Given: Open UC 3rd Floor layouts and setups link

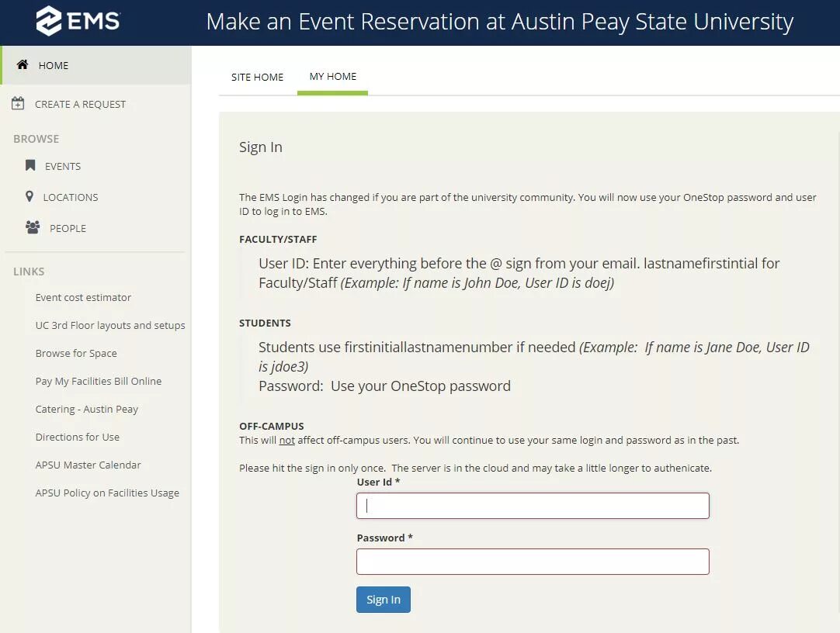Looking at the screenshot, I should click(x=110, y=325).
